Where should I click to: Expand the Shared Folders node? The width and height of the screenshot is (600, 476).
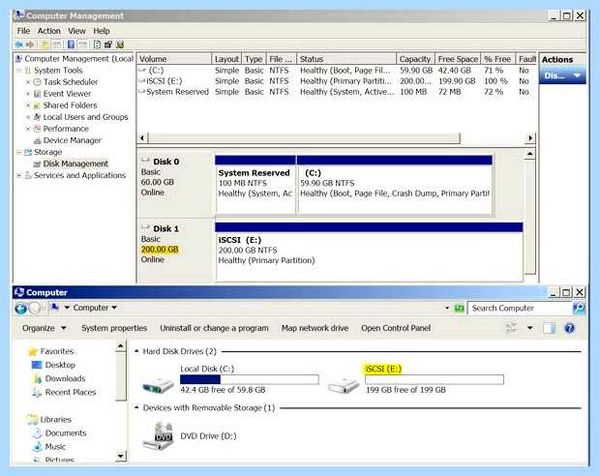point(28,105)
